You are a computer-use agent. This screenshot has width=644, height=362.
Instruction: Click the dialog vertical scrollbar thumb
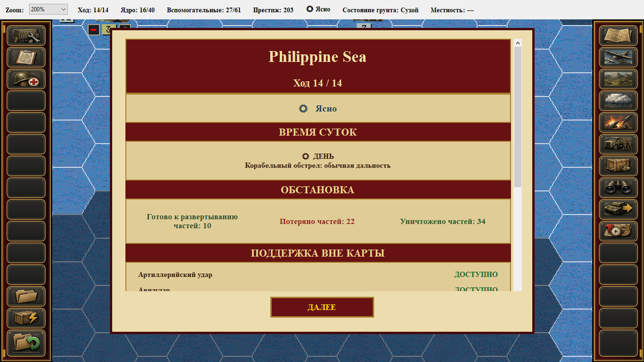518,117
